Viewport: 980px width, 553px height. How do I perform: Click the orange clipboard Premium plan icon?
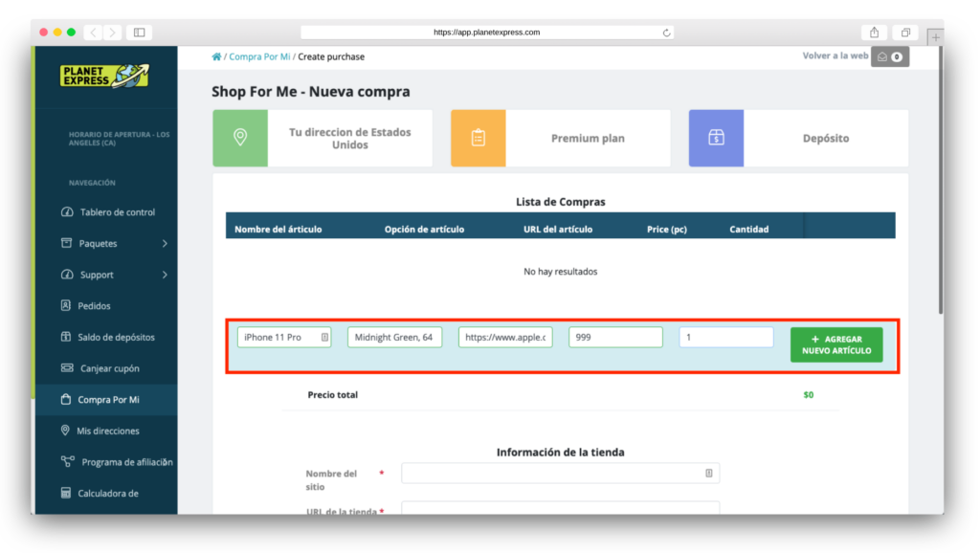pyautogui.click(x=479, y=138)
